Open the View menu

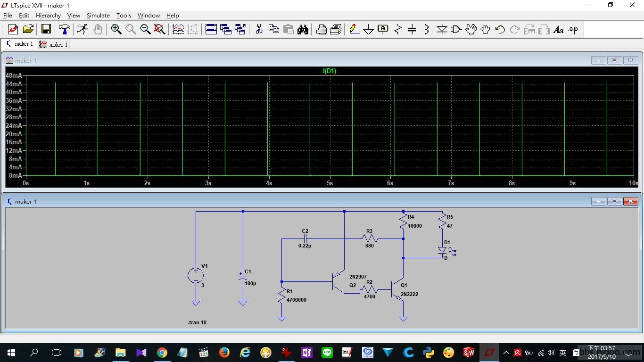tap(74, 16)
